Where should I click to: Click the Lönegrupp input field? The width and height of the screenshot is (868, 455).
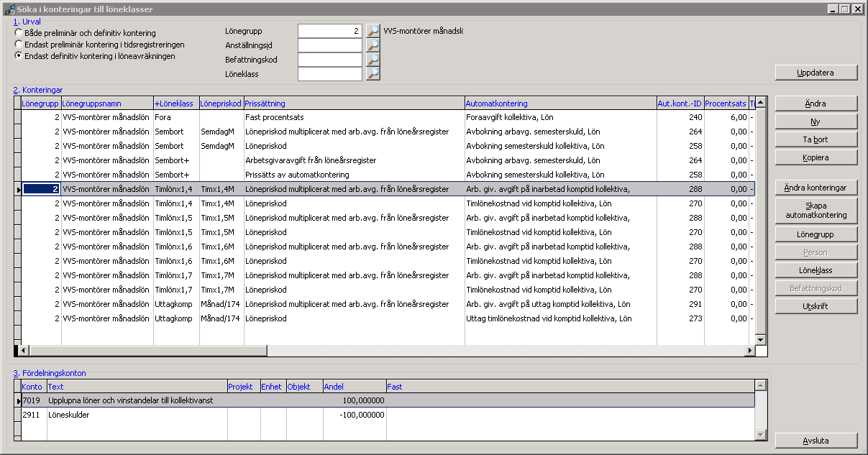tap(330, 31)
